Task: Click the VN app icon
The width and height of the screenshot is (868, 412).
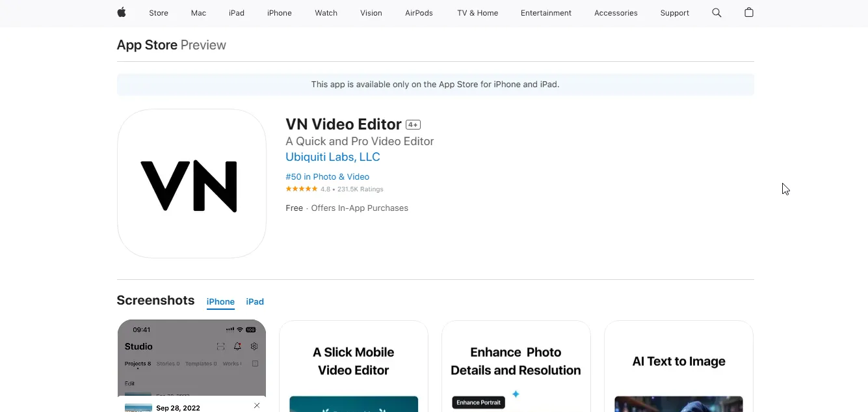Action: click(x=192, y=184)
